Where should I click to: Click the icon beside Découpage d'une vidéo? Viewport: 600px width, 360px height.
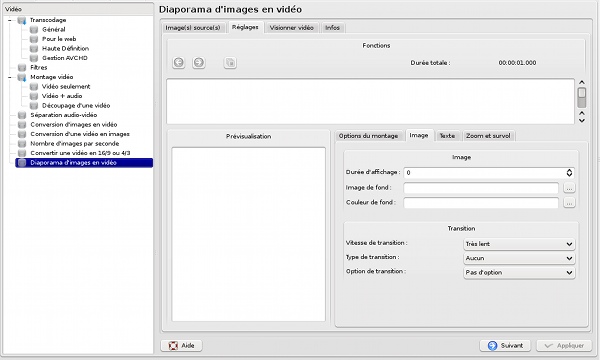click(34, 106)
